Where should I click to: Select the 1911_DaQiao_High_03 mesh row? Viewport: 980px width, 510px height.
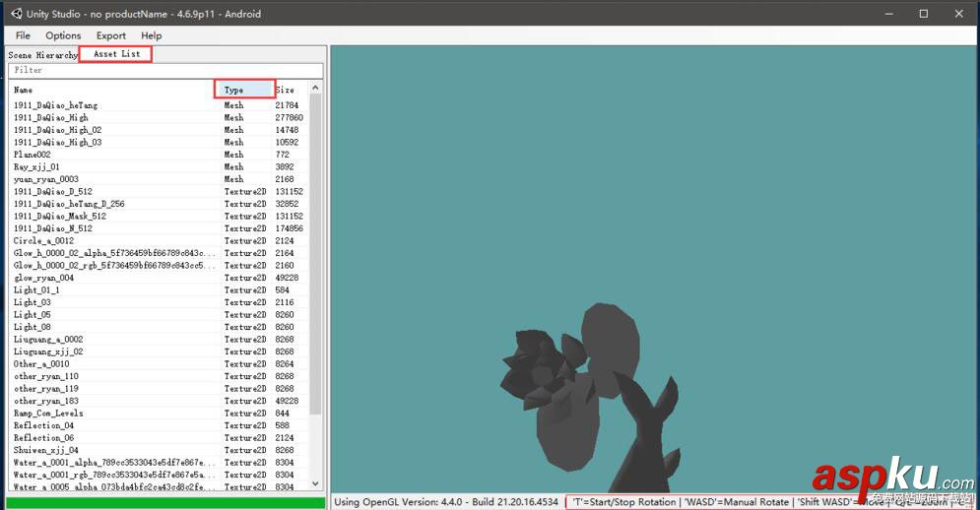click(x=160, y=142)
